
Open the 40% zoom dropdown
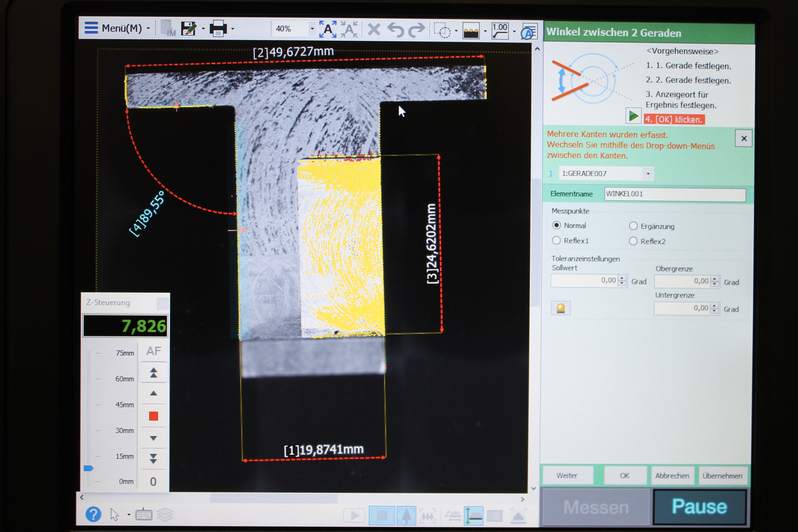tap(312, 29)
